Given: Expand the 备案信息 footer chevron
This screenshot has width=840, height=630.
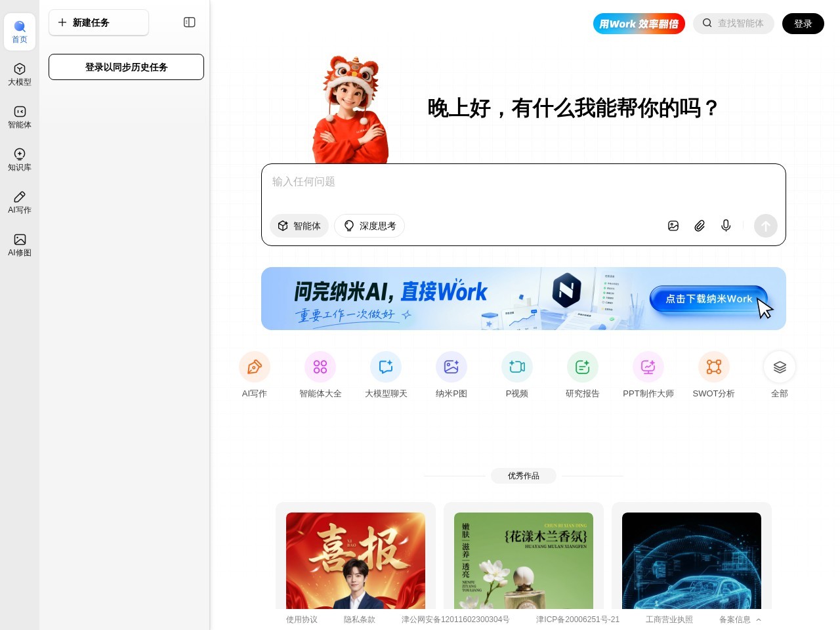Looking at the screenshot, I should click(759, 619).
